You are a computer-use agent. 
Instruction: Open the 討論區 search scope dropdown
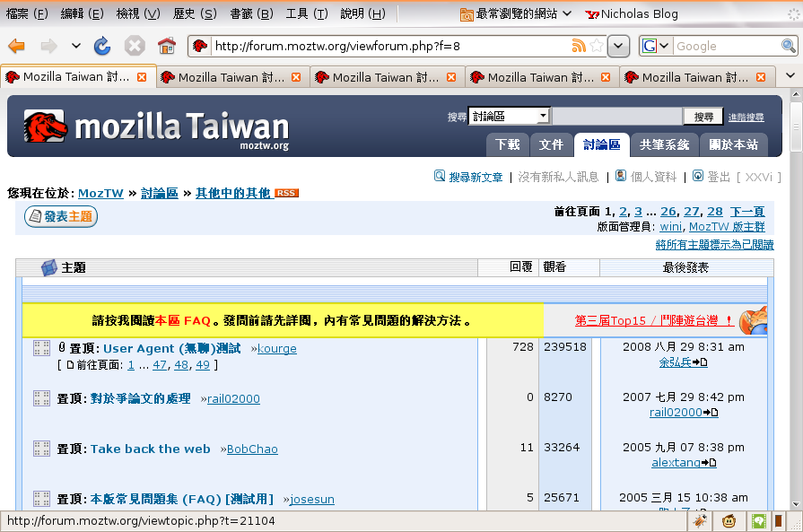pyautogui.click(x=543, y=117)
